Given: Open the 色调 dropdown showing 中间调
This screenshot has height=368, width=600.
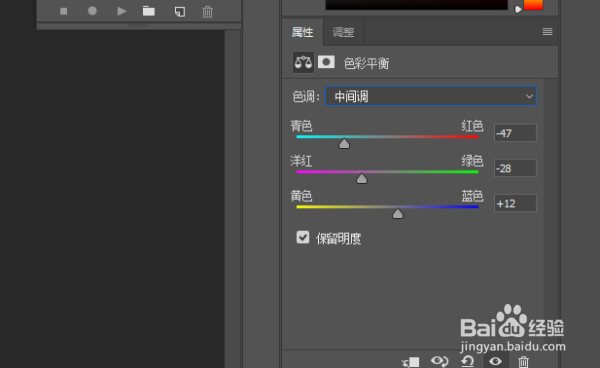Looking at the screenshot, I should pos(430,96).
